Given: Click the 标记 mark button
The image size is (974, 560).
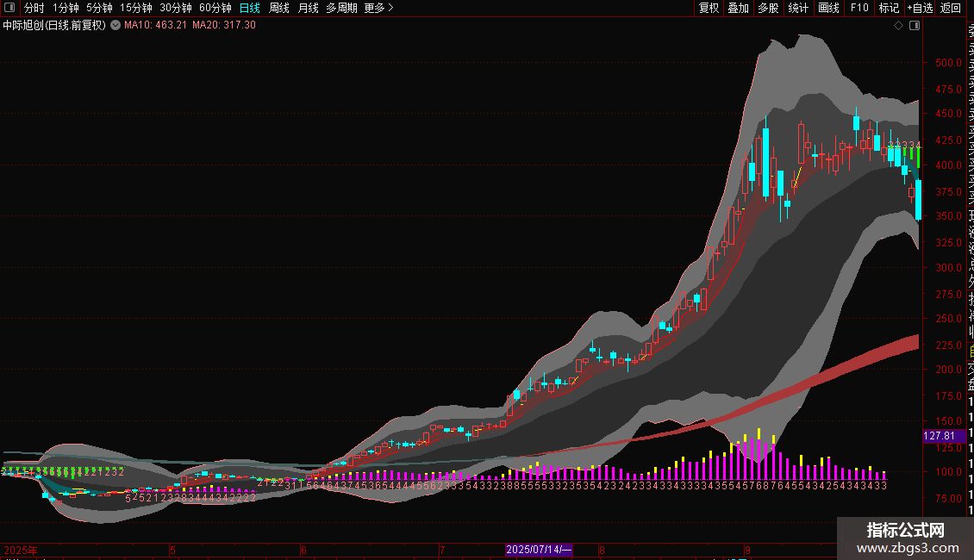Looking at the screenshot, I should click(x=889, y=8).
